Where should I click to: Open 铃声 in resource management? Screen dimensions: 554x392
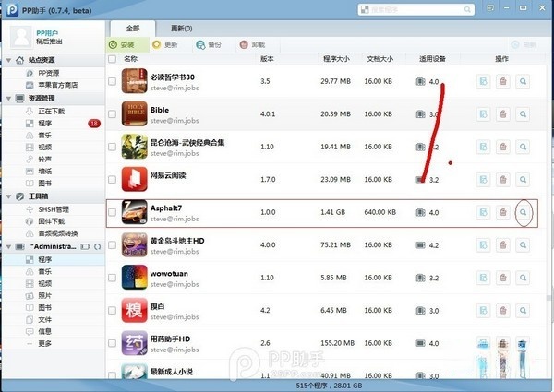point(44,160)
